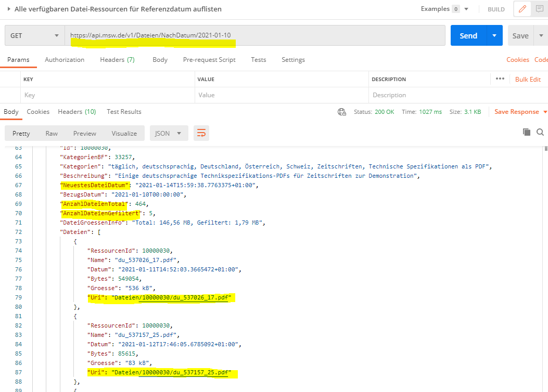Switch to the Visualize view
Viewport: 548px width, 392px height.
click(x=124, y=133)
